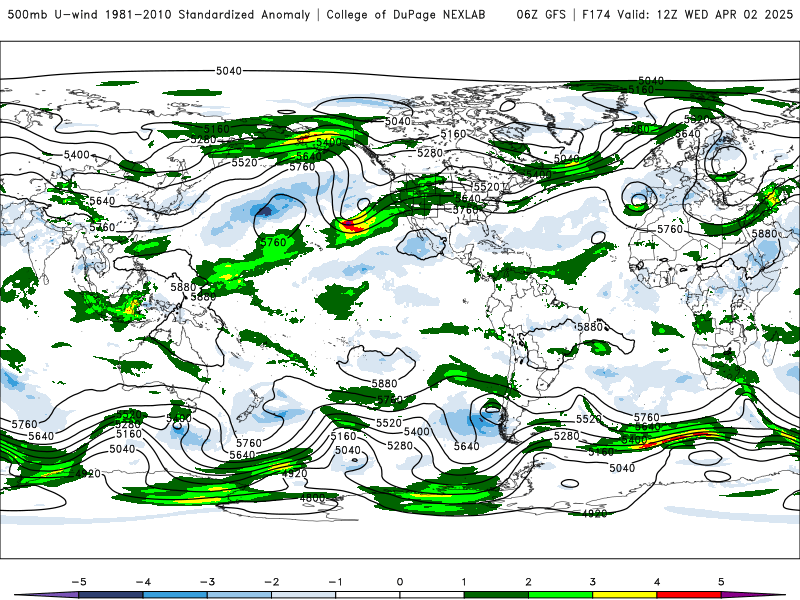Click the '1' colorbar label
Viewport: 800px width, 600px height.
click(464, 582)
